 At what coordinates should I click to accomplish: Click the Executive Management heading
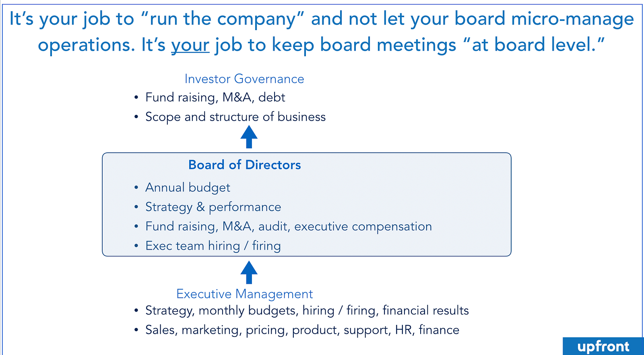point(244,294)
